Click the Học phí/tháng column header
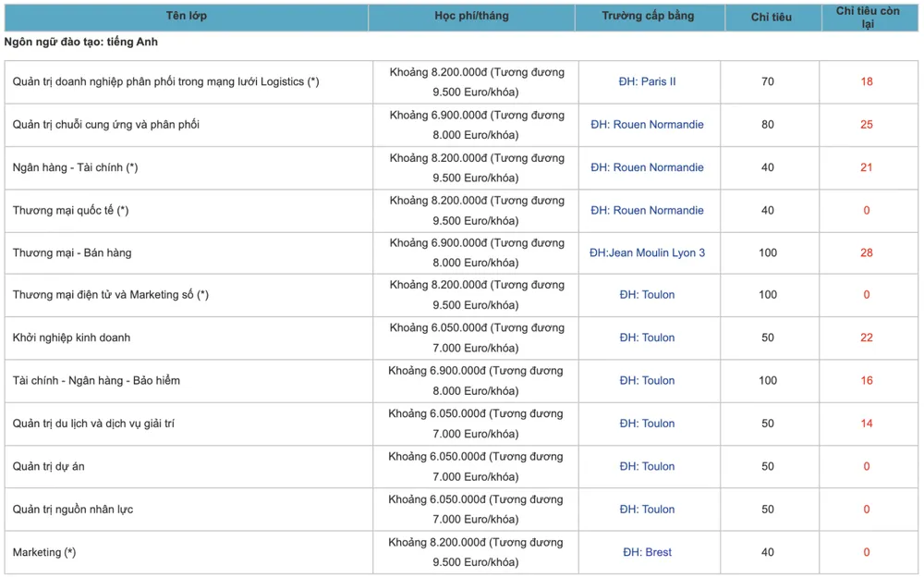This screenshot has height=578, width=924. click(471, 17)
